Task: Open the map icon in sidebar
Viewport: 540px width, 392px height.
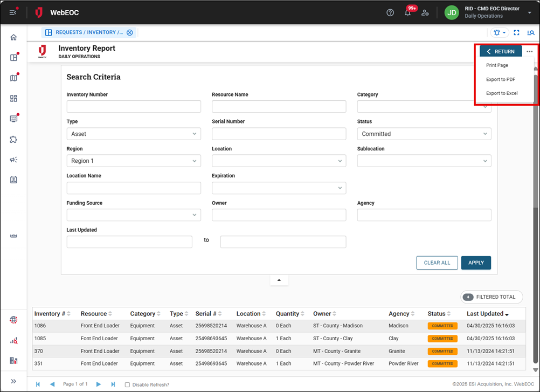Action: (x=13, y=78)
